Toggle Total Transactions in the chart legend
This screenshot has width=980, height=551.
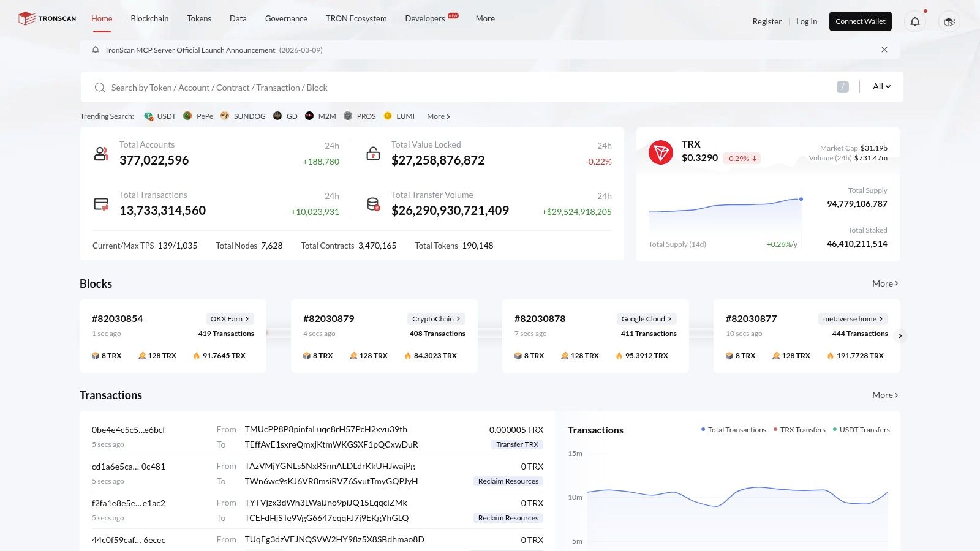pos(734,429)
